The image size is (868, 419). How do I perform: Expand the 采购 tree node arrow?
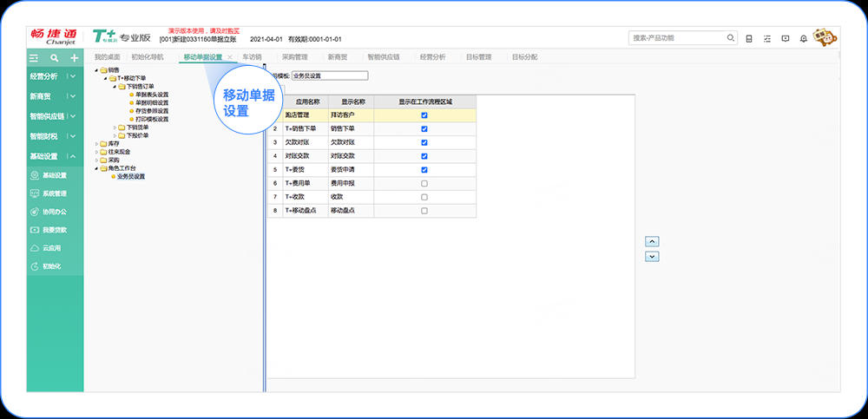[97, 160]
